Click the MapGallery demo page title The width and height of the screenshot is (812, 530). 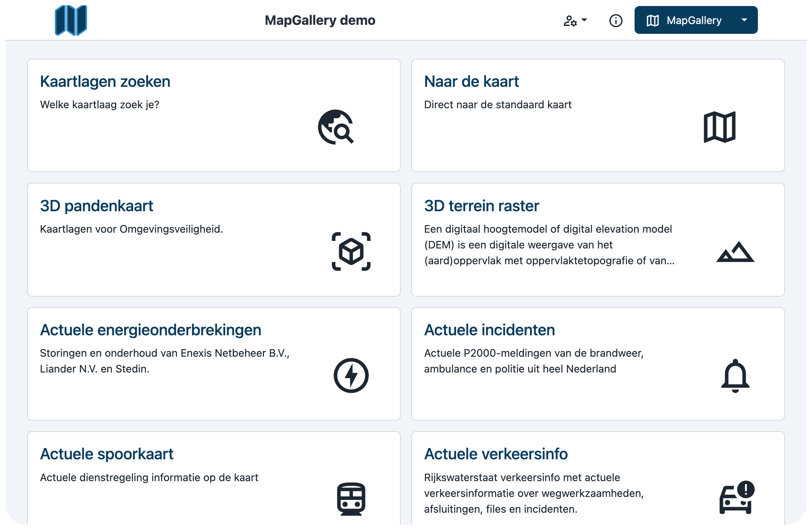point(320,20)
